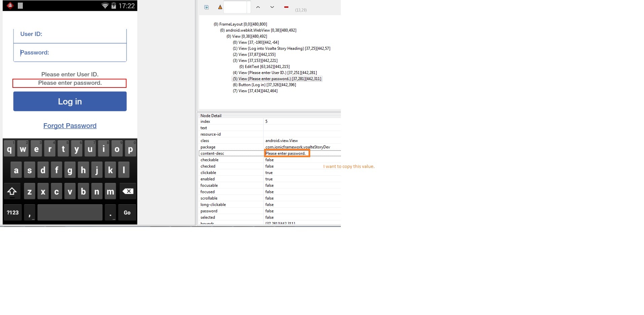
Task: Tap the ?123 symbols key
Action: pos(13,212)
